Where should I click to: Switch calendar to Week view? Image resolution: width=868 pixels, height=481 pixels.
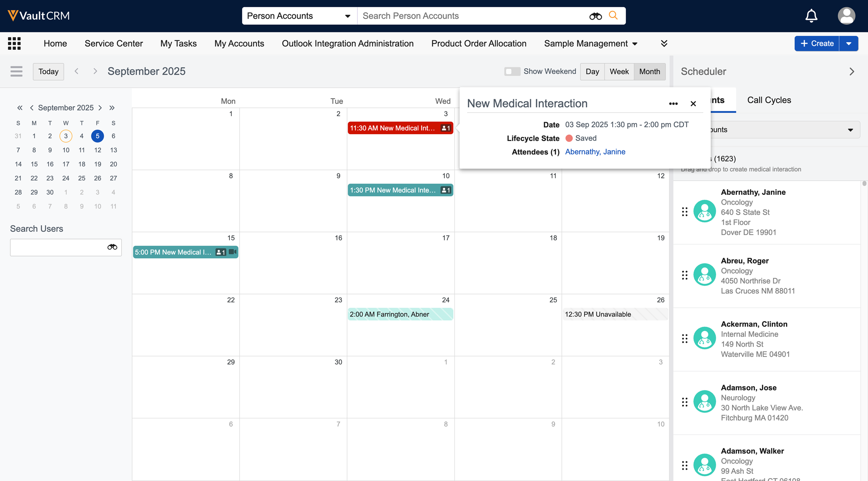click(x=619, y=71)
